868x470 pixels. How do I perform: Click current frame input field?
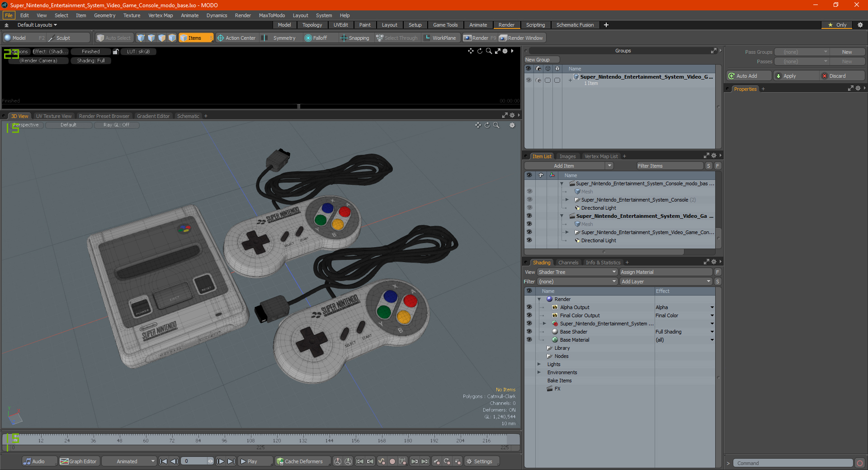pos(194,461)
